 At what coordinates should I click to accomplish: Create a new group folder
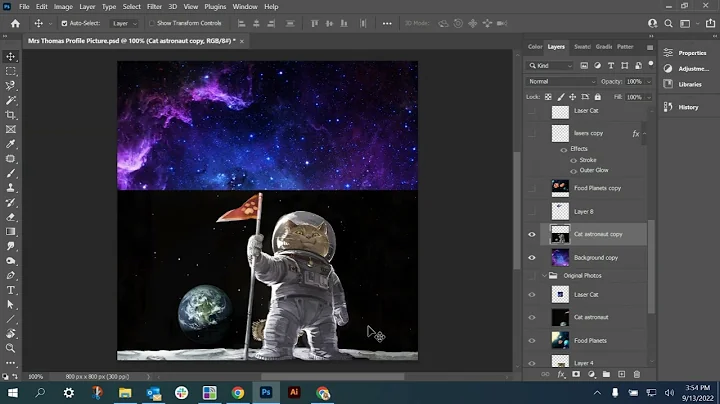point(607,375)
